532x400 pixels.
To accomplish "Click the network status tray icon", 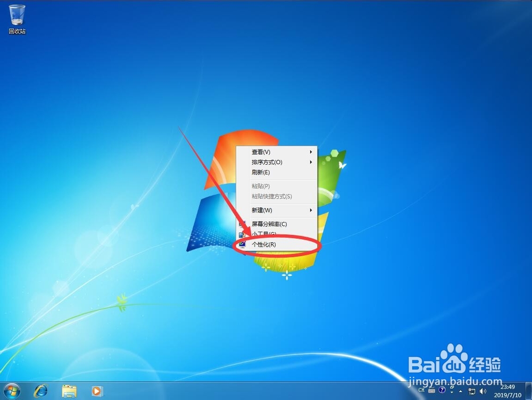I will point(472,391).
